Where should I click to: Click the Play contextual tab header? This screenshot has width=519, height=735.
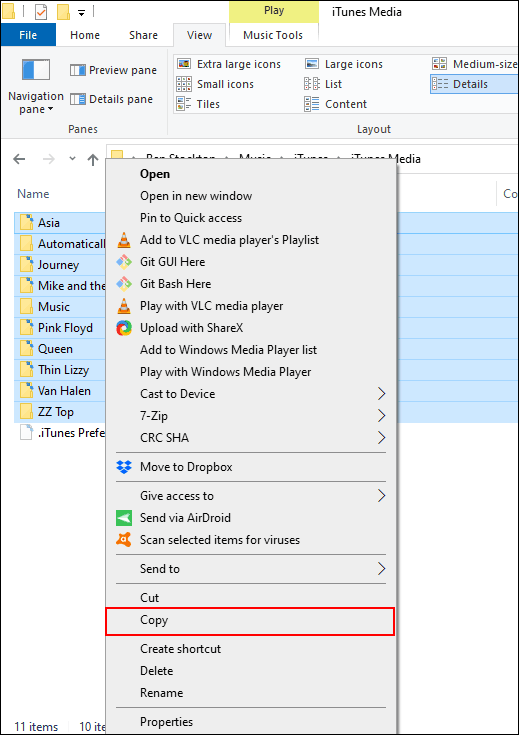point(274,11)
